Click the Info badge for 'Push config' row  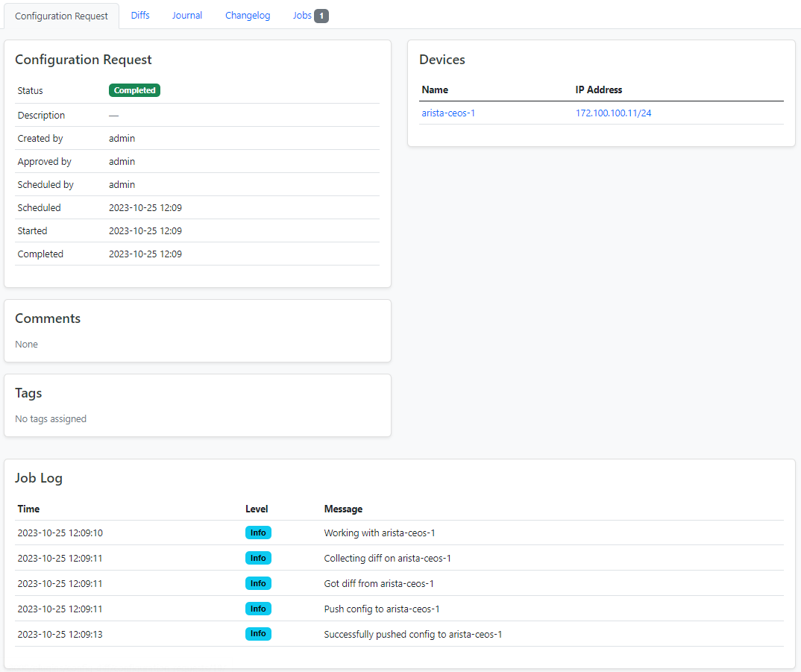(258, 609)
